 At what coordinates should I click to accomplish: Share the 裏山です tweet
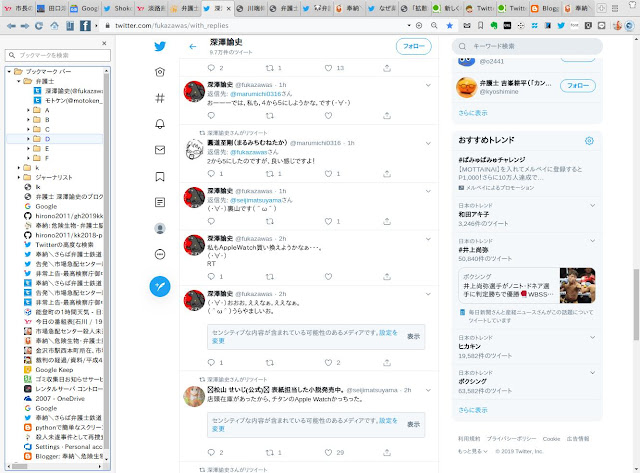(x=387, y=221)
